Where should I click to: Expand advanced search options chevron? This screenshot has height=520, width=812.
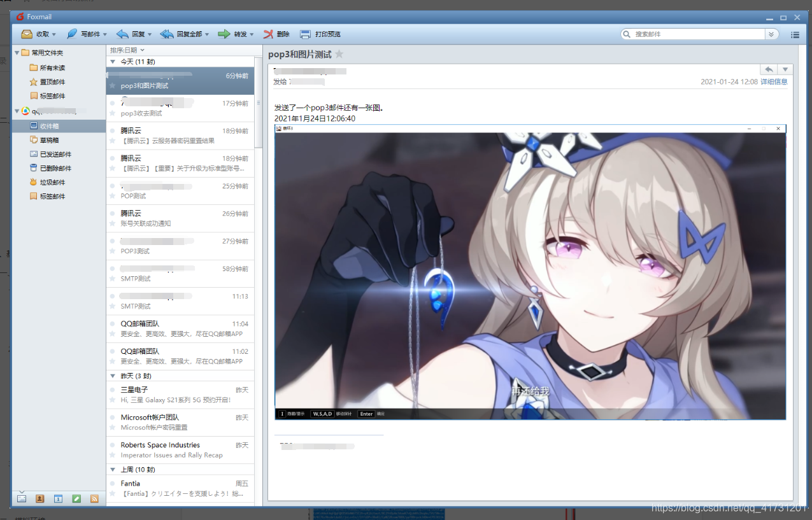coord(772,34)
